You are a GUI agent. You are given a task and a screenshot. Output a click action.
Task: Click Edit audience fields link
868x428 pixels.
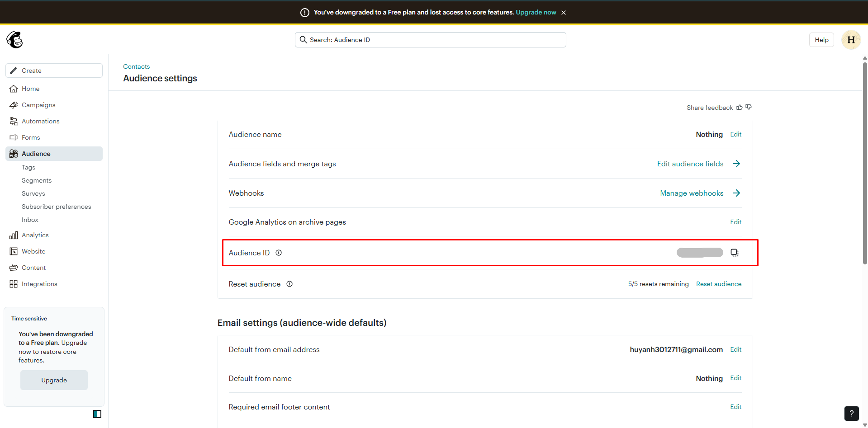point(690,164)
